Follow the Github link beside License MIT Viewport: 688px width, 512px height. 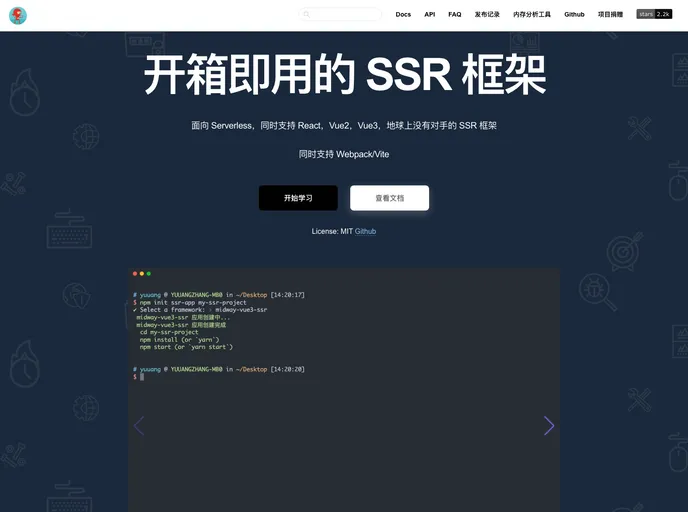tap(365, 231)
